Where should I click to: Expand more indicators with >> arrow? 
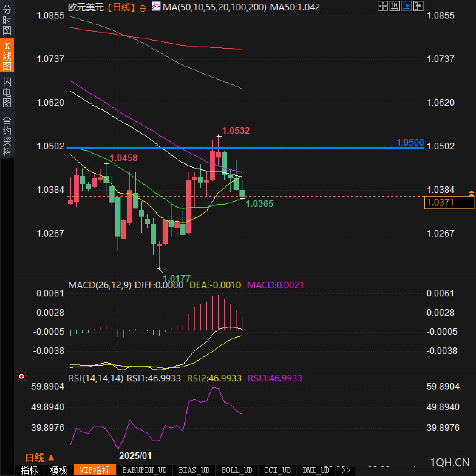[346, 470]
